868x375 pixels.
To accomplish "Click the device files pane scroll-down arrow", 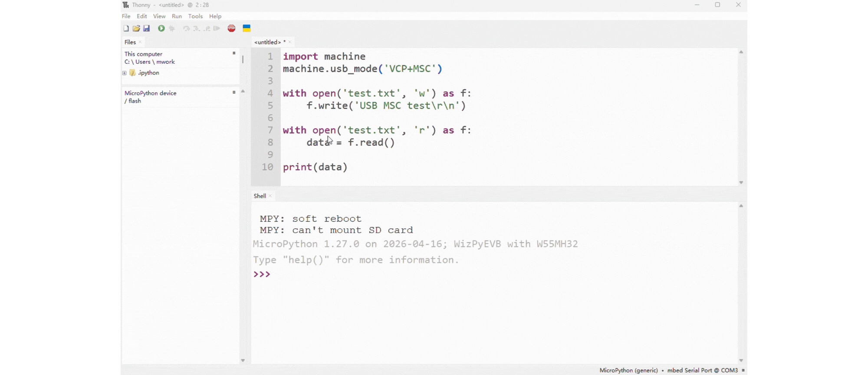I will 243,361.
